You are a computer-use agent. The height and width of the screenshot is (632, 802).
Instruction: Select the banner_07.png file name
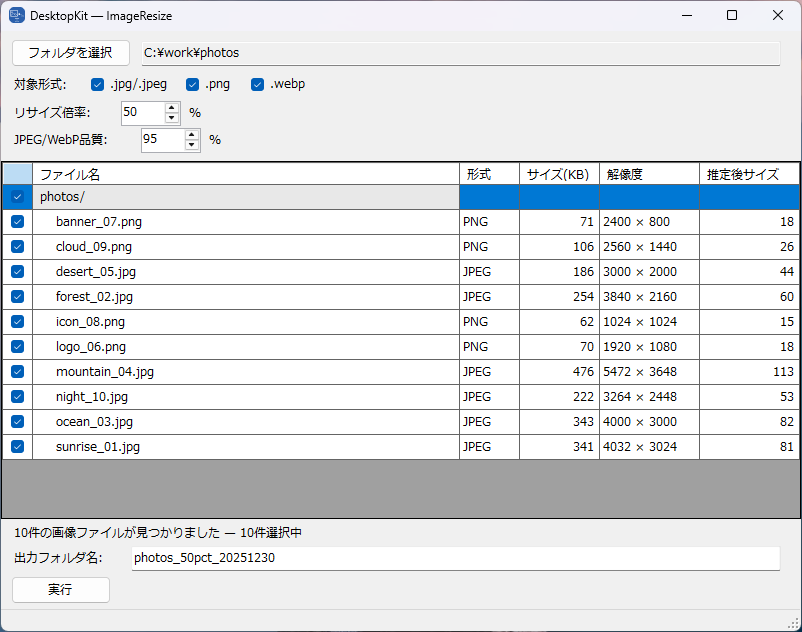click(x=99, y=222)
